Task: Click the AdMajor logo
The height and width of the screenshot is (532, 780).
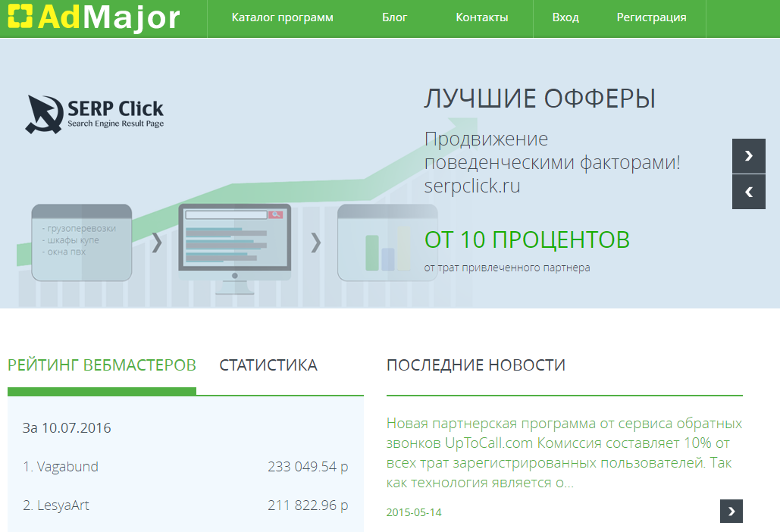Action: coord(94,17)
